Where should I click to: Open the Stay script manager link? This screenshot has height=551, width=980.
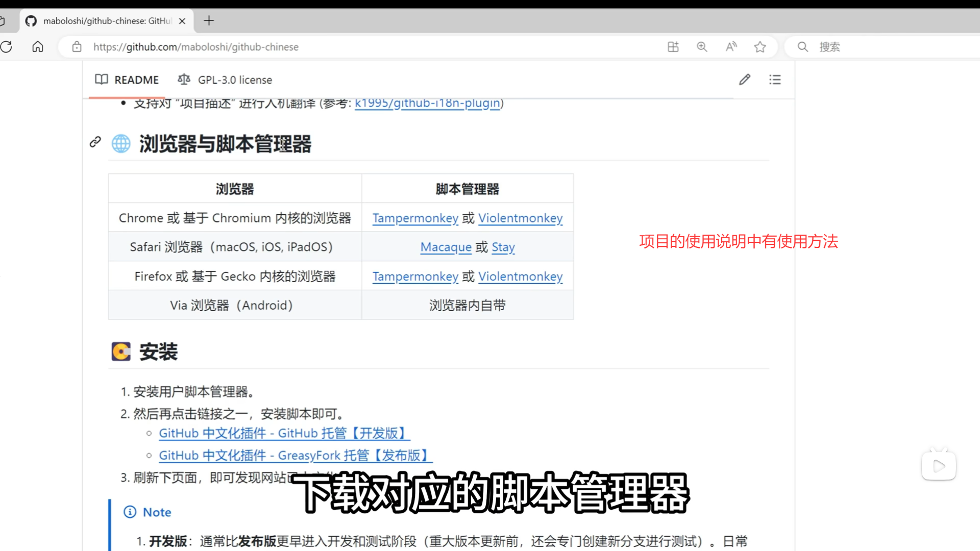(503, 247)
